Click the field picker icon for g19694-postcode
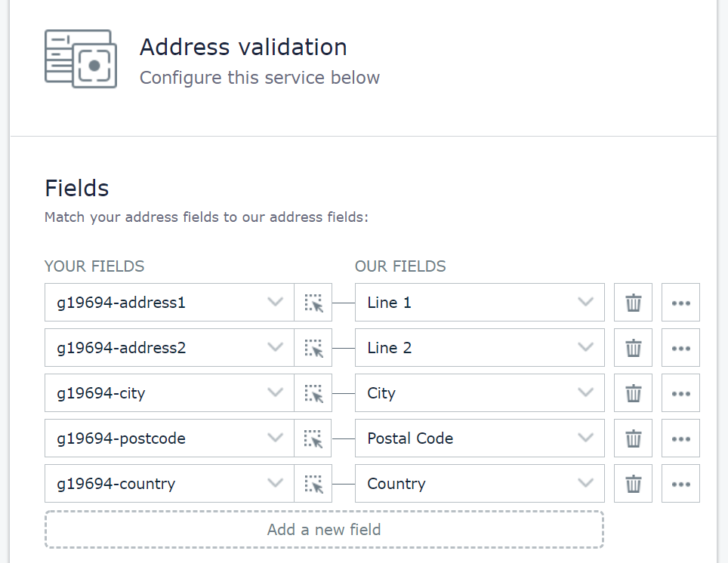This screenshot has width=728, height=563. click(313, 438)
